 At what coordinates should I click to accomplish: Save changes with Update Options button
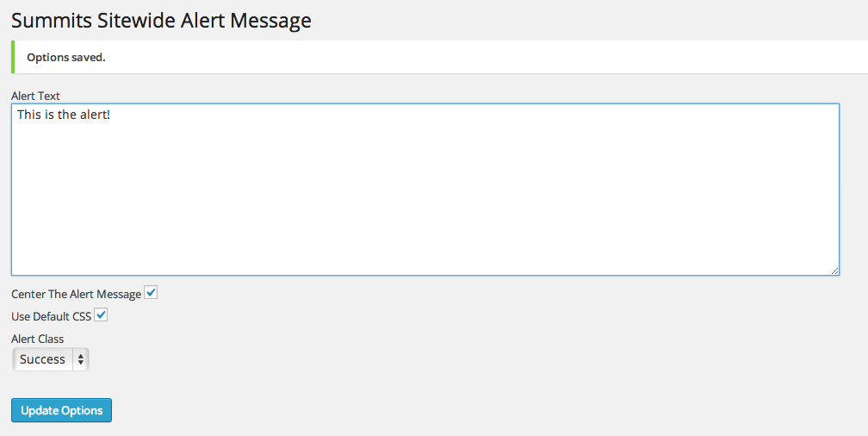(x=61, y=410)
